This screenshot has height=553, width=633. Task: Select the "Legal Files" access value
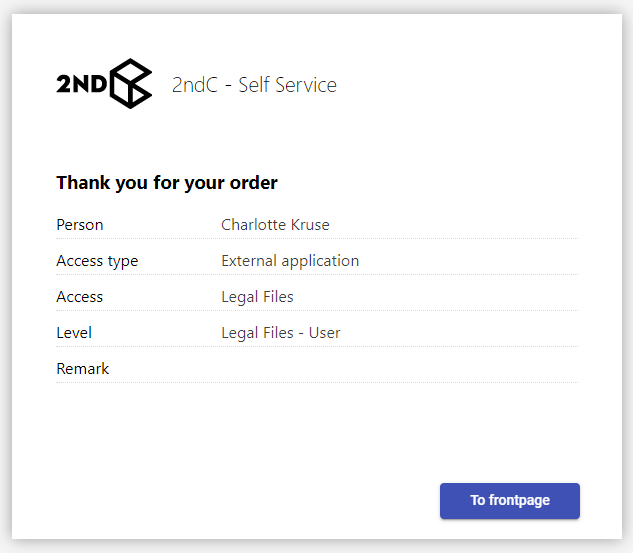pos(257,297)
